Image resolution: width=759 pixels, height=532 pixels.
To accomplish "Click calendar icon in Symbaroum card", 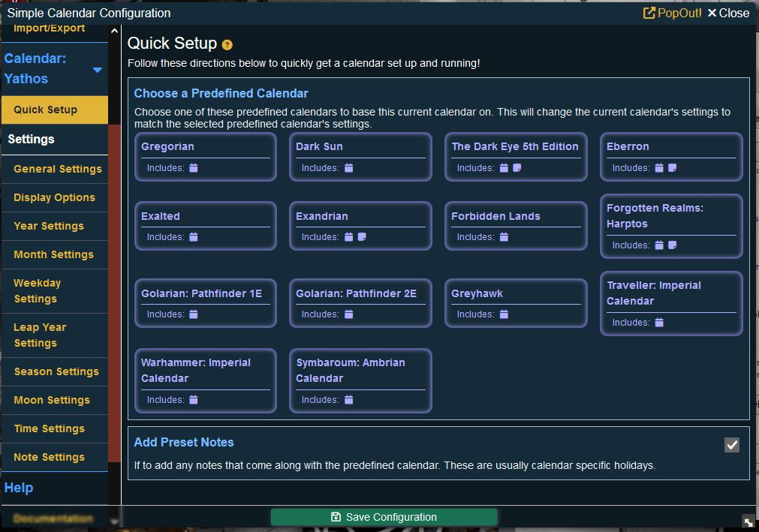I will coord(348,400).
